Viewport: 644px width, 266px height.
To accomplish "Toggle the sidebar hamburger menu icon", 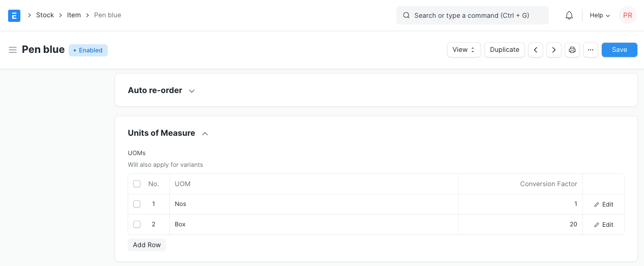I will pos(13,50).
